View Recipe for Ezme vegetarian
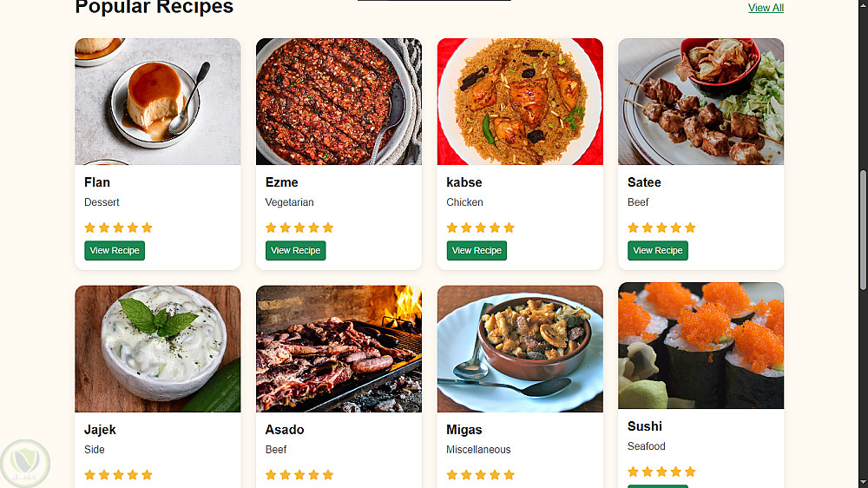This screenshot has width=868, height=488. (x=296, y=250)
